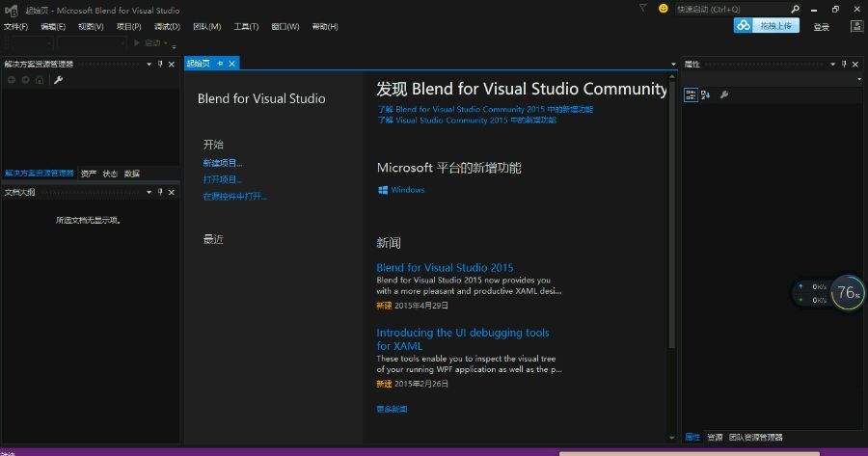
Task: Switch to the 资产 tab
Action: (89, 174)
